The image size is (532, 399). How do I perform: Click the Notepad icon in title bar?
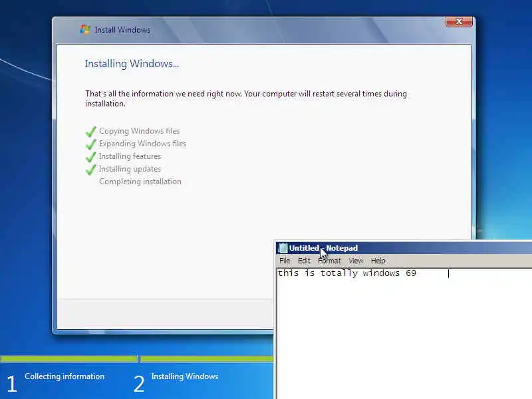(283, 248)
